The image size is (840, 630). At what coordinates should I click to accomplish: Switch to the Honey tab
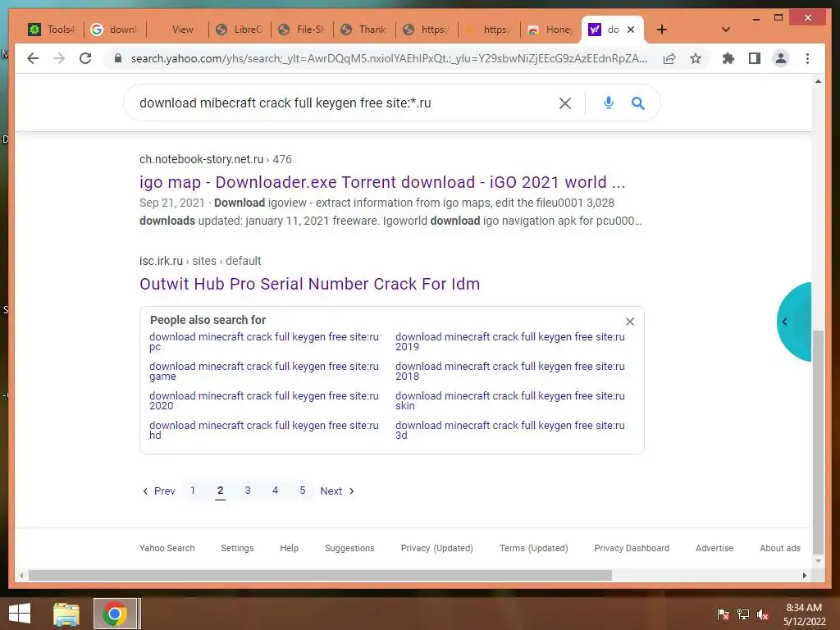coord(550,30)
